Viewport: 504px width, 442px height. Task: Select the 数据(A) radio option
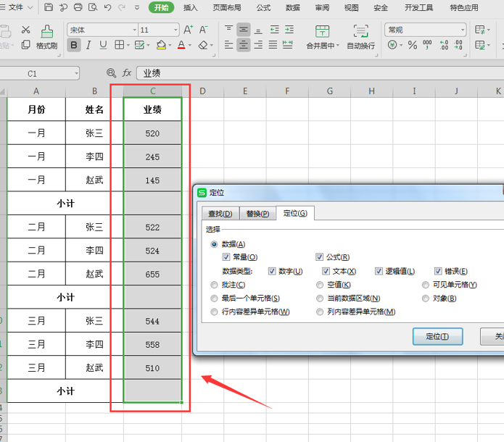[214, 244]
